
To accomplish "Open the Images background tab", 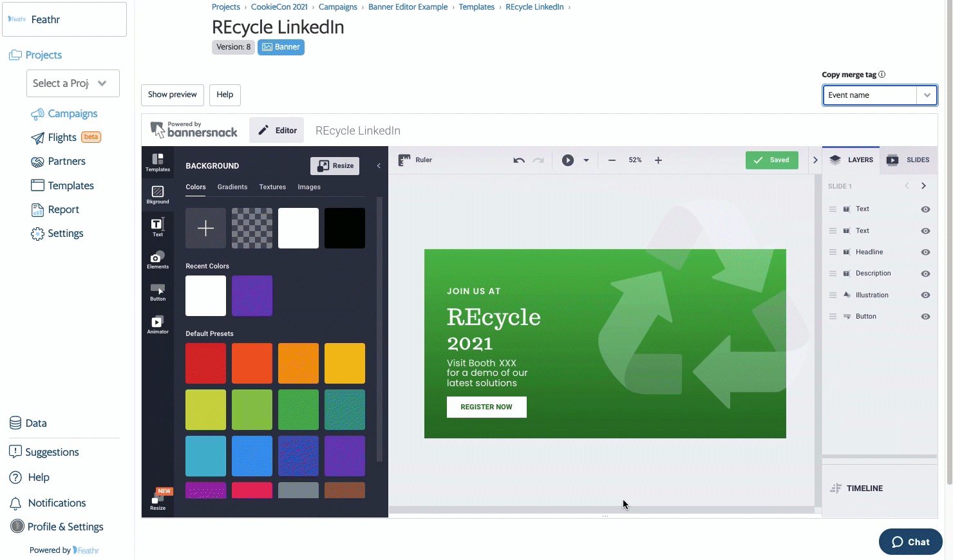I will [309, 187].
